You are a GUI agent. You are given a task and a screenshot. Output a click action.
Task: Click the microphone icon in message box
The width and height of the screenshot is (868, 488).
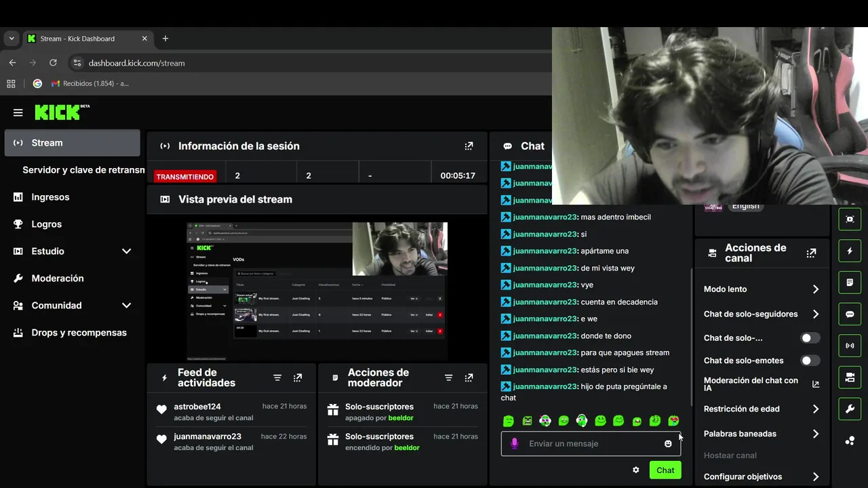515,443
